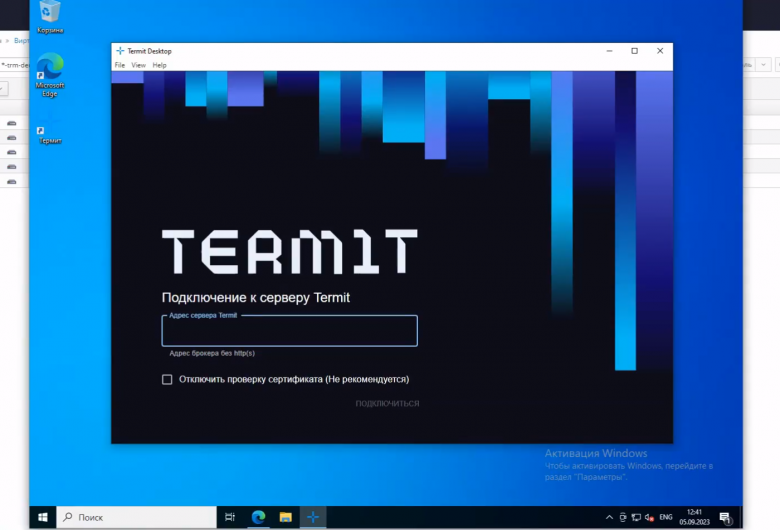Select the Termit taskbar icon
This screenshot has width=780, height=530.
(x=312, y=517)
